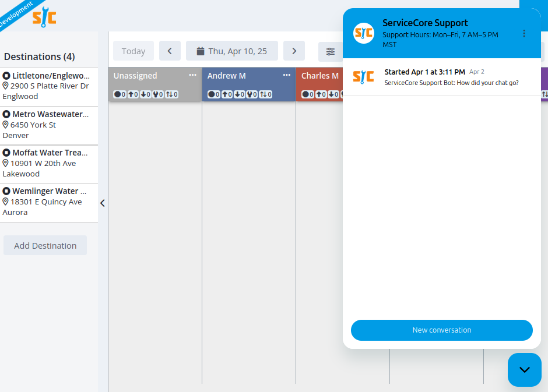Click the Add Destination button
The image size is (548, 392).
[45, 245]
